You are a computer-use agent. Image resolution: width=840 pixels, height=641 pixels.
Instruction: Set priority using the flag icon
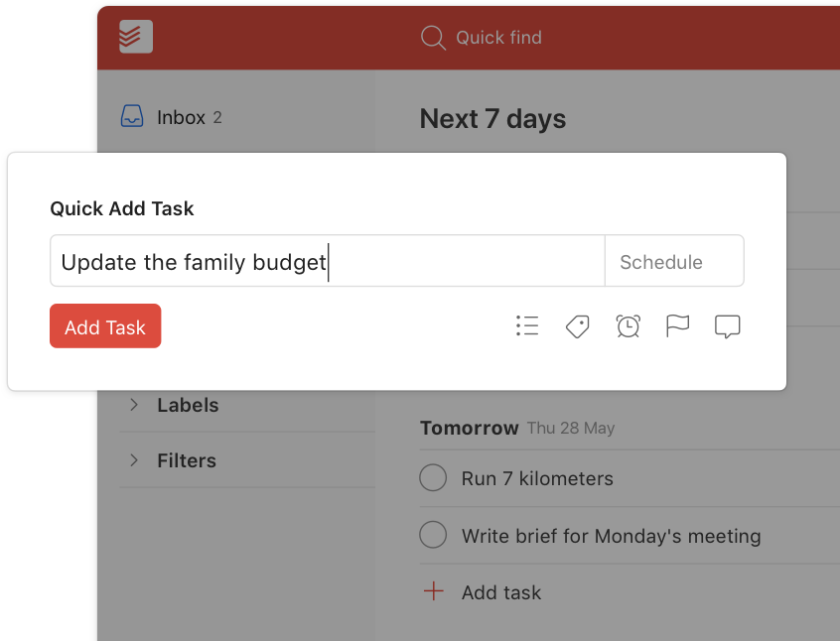[x=678, y=326]
